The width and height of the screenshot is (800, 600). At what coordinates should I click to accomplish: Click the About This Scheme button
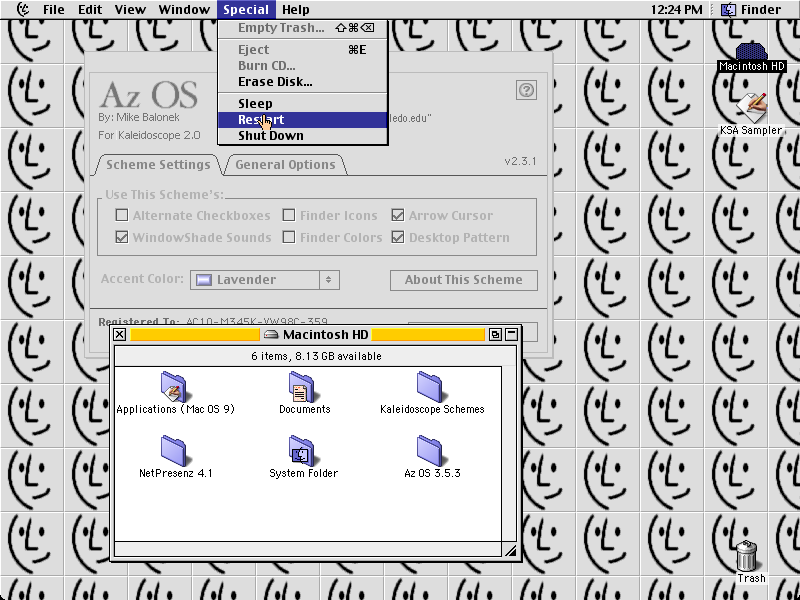(464, 280)
